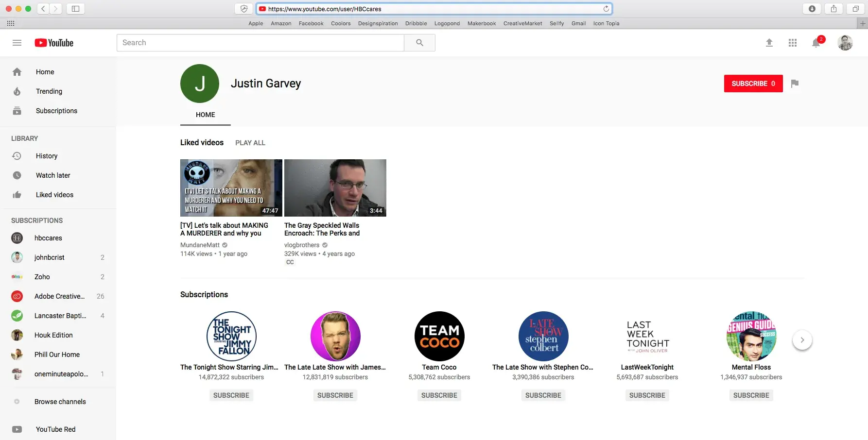Screen dimensions: 868x440
Task: Open the upload video icon
Action: pos(769,43)
